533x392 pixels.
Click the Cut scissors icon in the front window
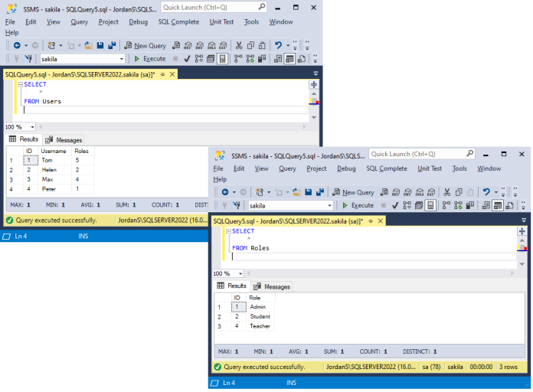449,192
